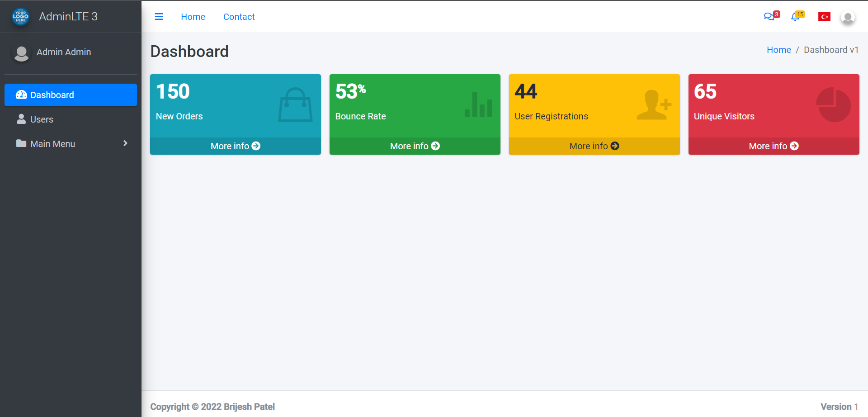Open the messages chat icon in navbar
This screenshot has width=868, height=417.
pyautogui.click(x=769, y=17)
